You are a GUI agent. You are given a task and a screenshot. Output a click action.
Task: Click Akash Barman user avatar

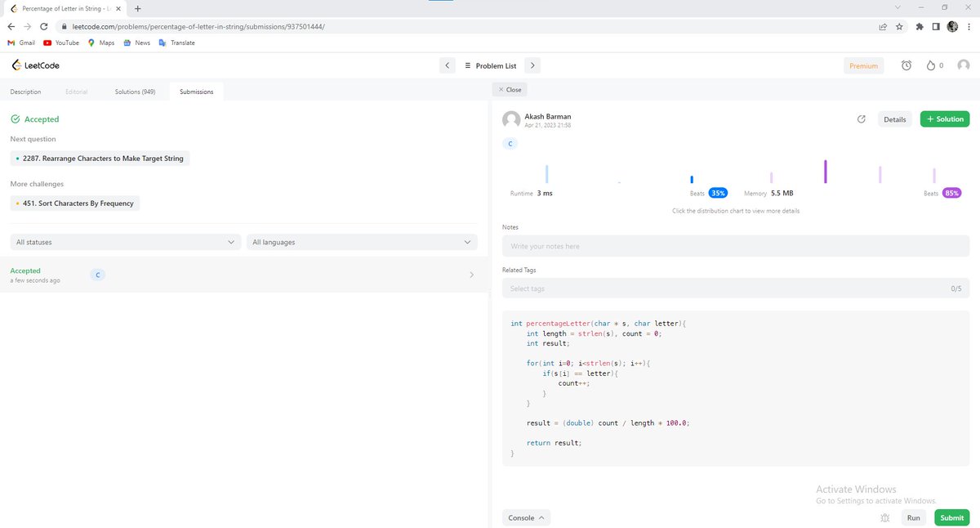[511, 120]
